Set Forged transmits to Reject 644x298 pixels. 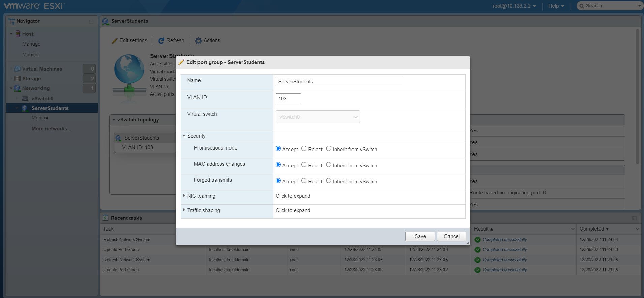pos(304,181)
